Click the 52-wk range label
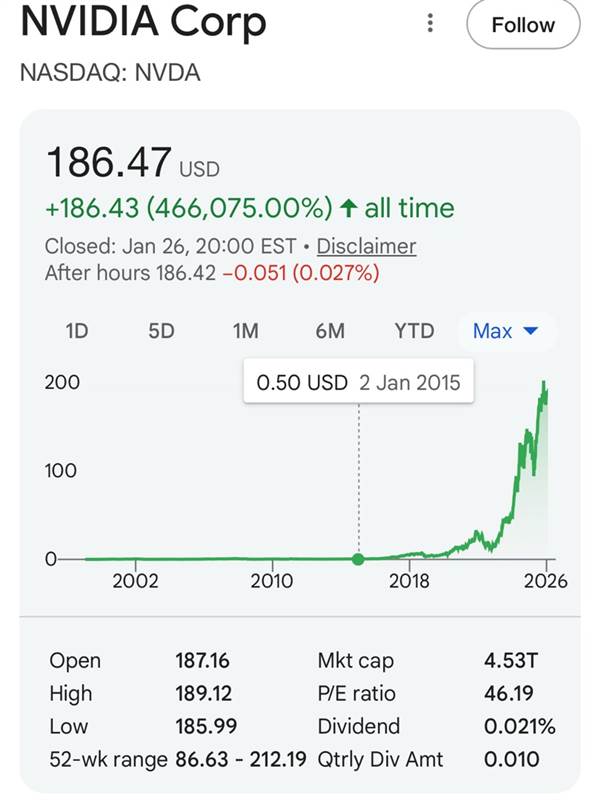 pyautogui.click(x=109, y=759)
